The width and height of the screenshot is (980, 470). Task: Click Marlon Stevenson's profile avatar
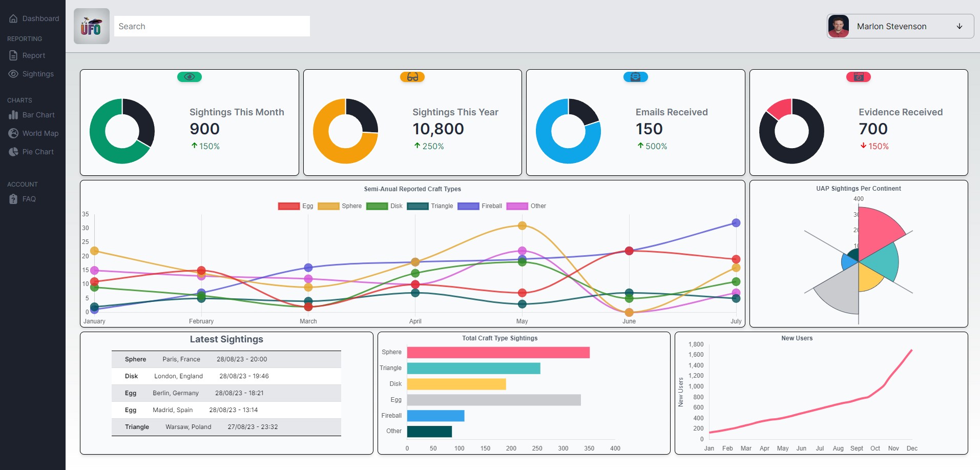coord(839,26)
